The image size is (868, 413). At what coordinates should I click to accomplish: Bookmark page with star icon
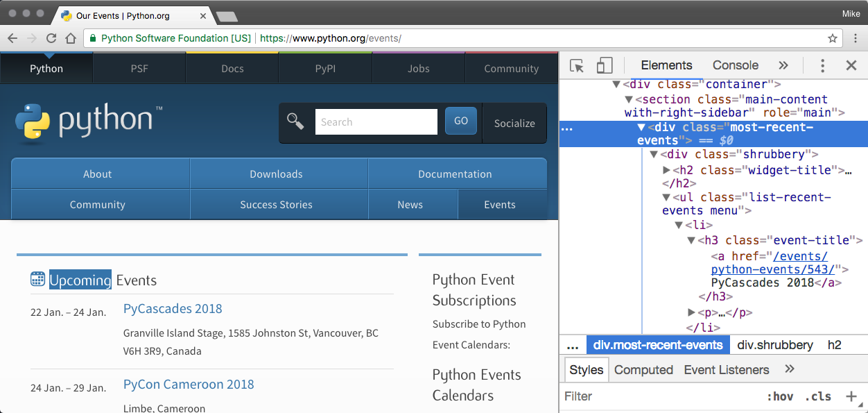coord(833,39)
